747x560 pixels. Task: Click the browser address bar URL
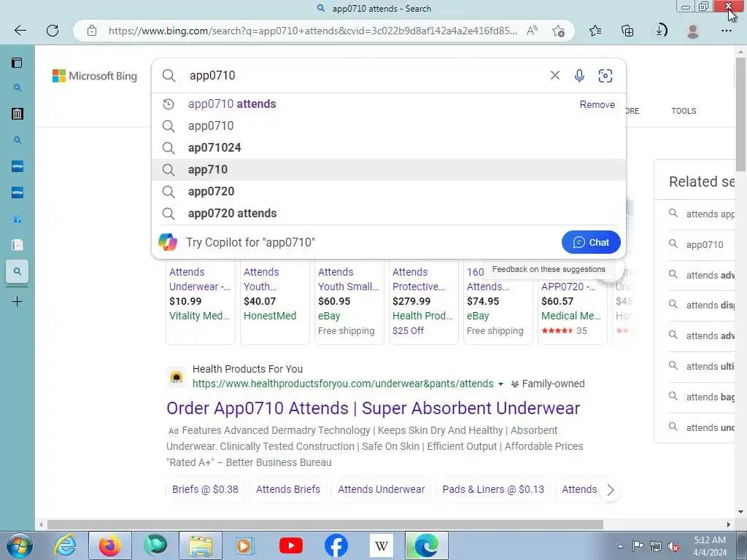[x=312, y=31]
